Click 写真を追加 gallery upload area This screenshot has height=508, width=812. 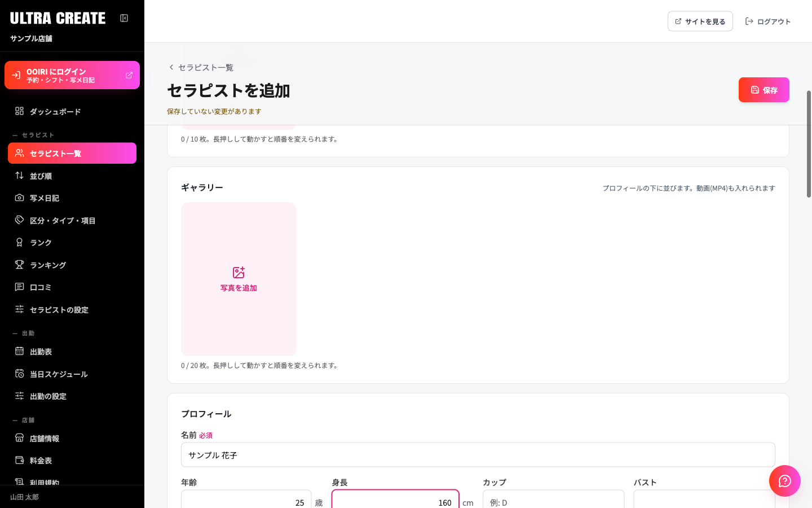pyautogui.click(x=239, y=279)
